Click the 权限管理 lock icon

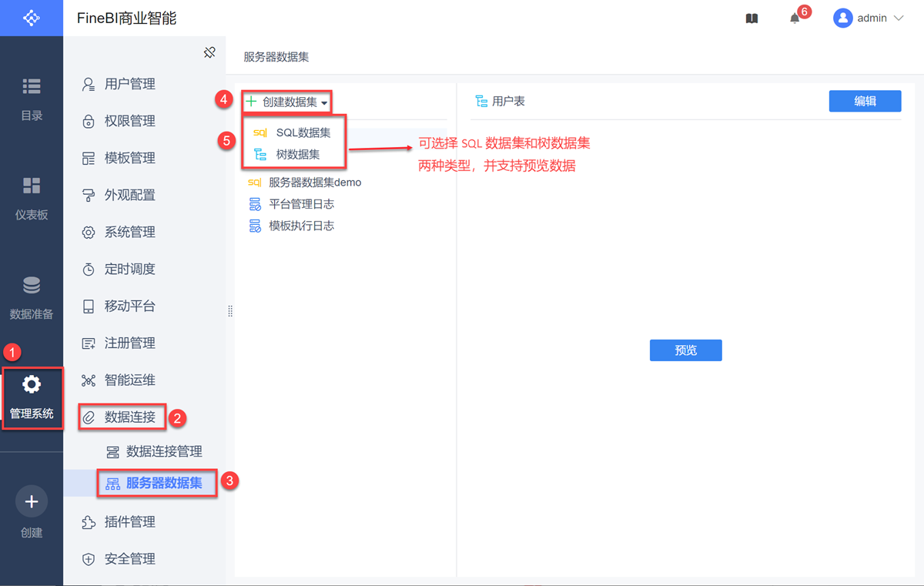[x=89, y=121]
